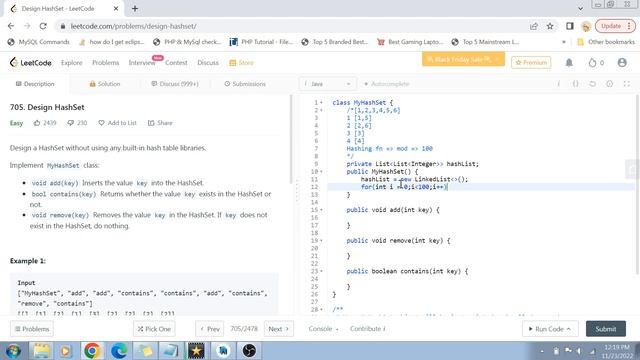640x360 pixels.
Task: Open Microsoft Edge from the taskbar
Action: (119, 351)
